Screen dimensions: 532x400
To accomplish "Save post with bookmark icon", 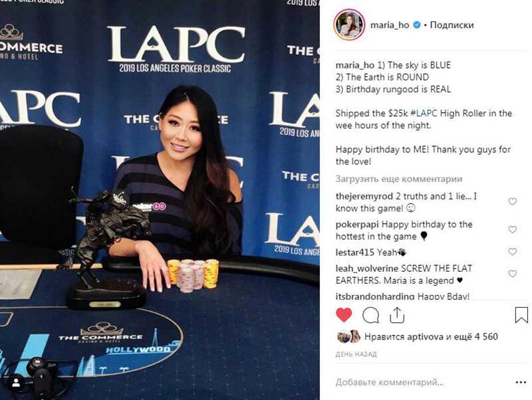I will (x=521, y=315).
